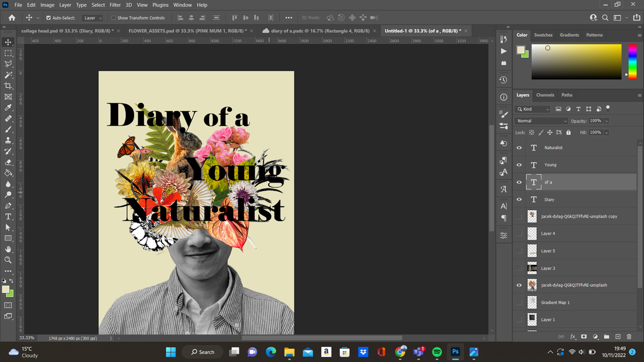Select the Pen tool
This screenshot has width=644, height=362.
[x=8, y=206]
